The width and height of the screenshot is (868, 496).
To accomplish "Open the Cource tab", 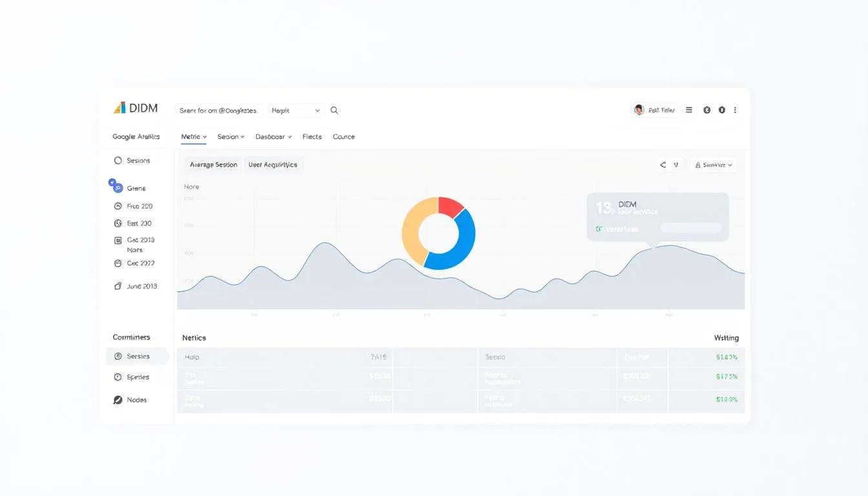I will pos(344,137).
